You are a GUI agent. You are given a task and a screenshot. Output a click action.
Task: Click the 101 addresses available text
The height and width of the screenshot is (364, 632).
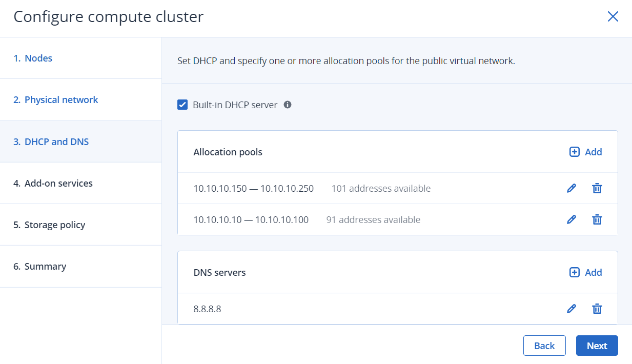click(381, 189)
